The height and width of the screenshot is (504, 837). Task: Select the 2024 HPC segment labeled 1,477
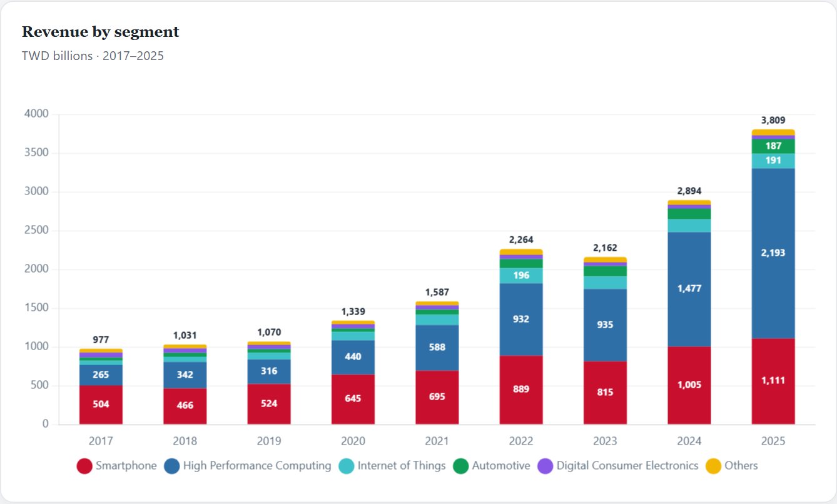(689, 290)
